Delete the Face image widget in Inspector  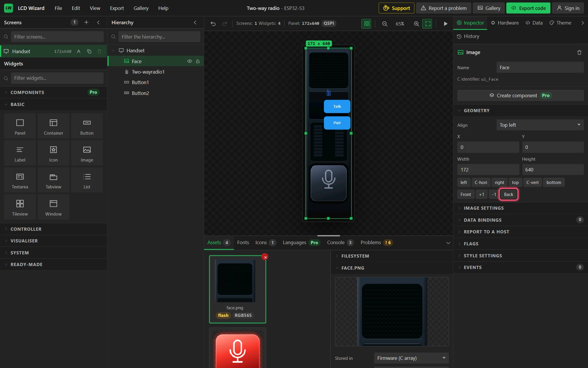pos(579,53)
